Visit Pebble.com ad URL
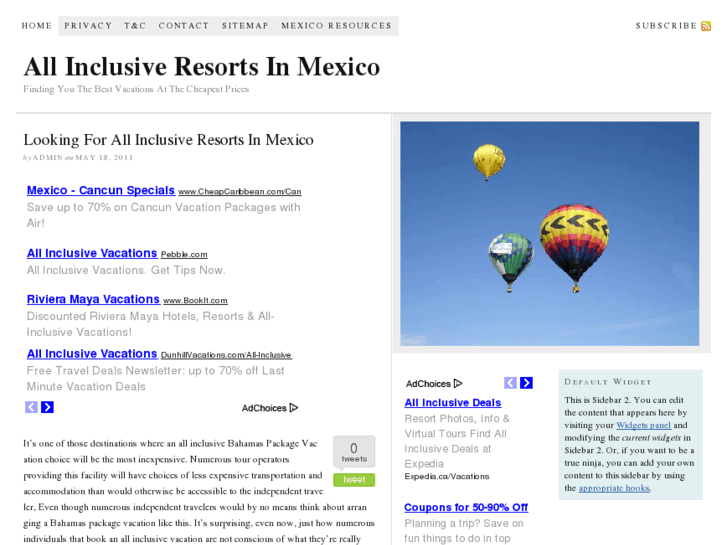727x545 pixels. 184,254
